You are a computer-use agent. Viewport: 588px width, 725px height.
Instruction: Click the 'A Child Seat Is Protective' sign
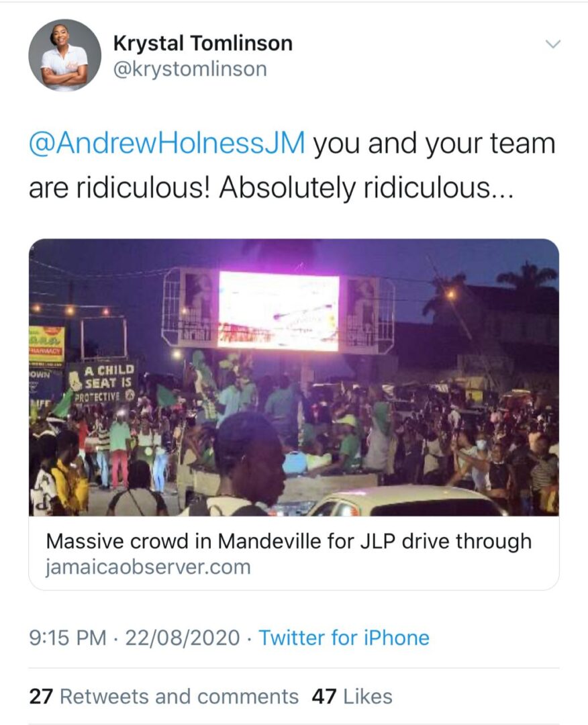click(103, 383)
